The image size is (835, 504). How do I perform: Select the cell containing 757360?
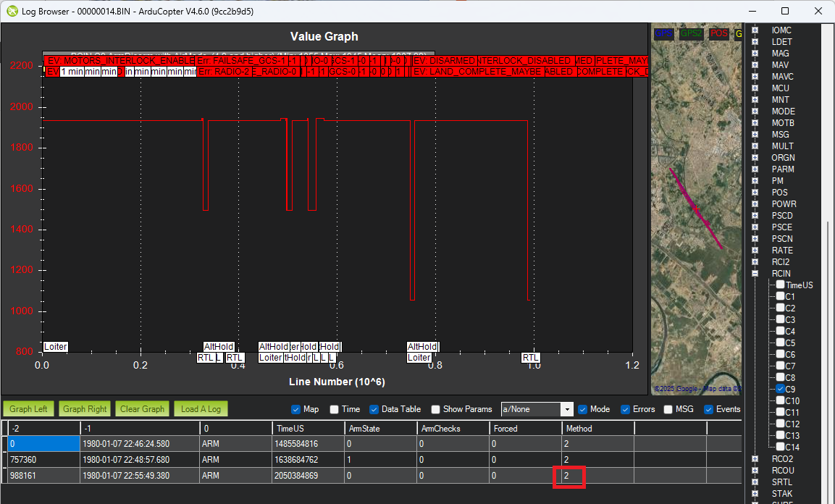coord(44,460)
